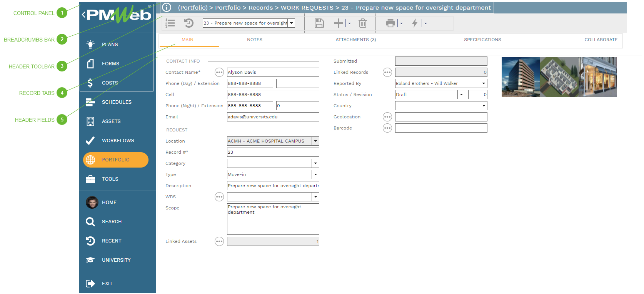This screenshot has width=644, height=294.
Task: Click the printer icon in header toolbar
Action: tap(390, 23)
